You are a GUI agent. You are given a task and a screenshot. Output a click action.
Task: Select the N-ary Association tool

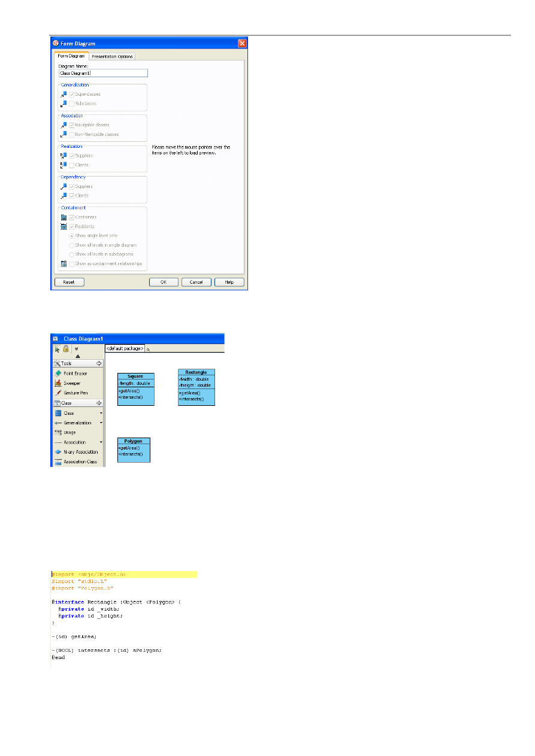click(80, 452)
